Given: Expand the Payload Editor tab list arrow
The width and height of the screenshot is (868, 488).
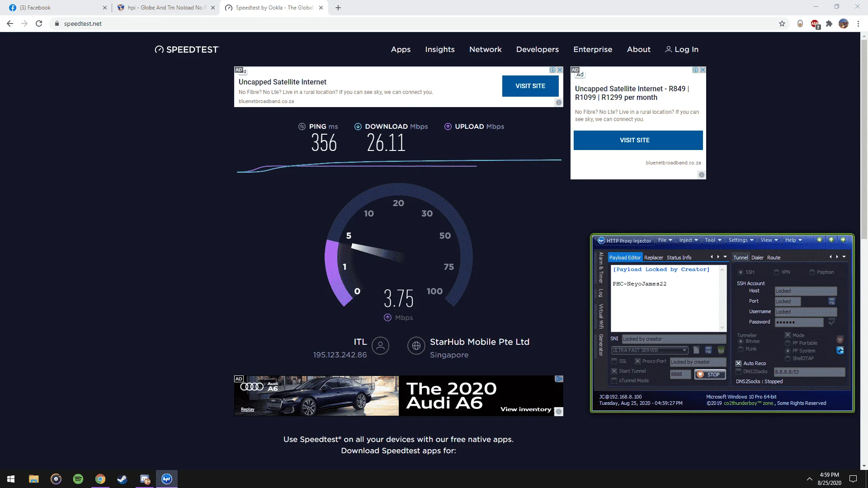Looking at the screenshot, I should click(x=725, y=257).
